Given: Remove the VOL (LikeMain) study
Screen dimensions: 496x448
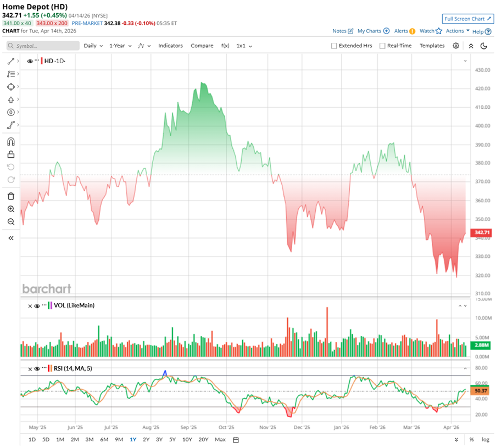Looking at the screenshot, I should click(x=30, y=306).
